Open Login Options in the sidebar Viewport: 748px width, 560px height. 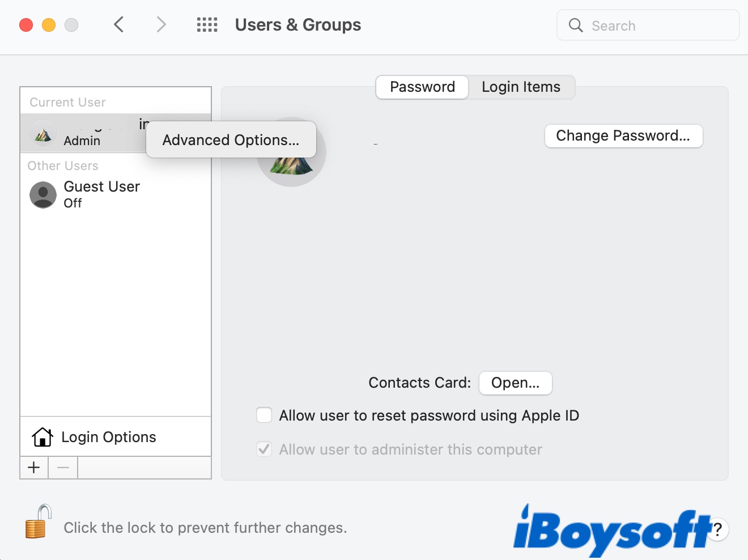(x=108, y=437)
